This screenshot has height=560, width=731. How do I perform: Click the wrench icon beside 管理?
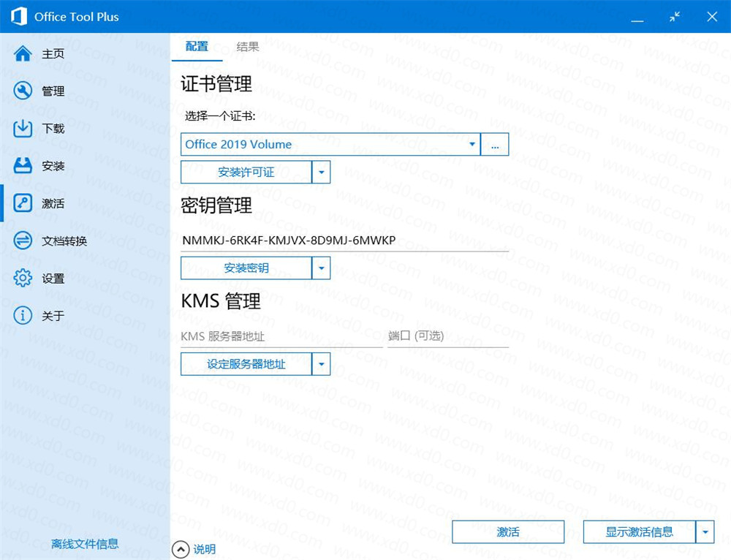click(23, 91)
